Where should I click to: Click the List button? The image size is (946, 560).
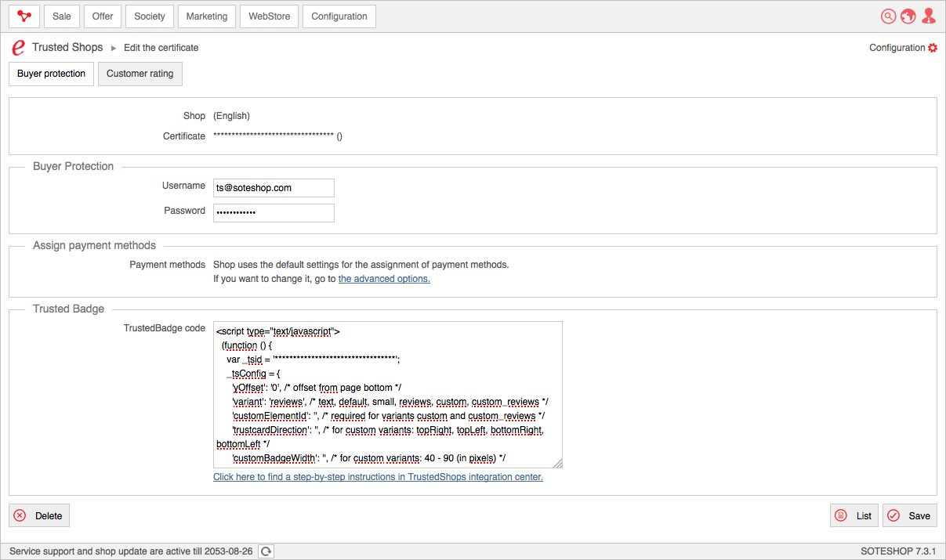click(854, 515)
